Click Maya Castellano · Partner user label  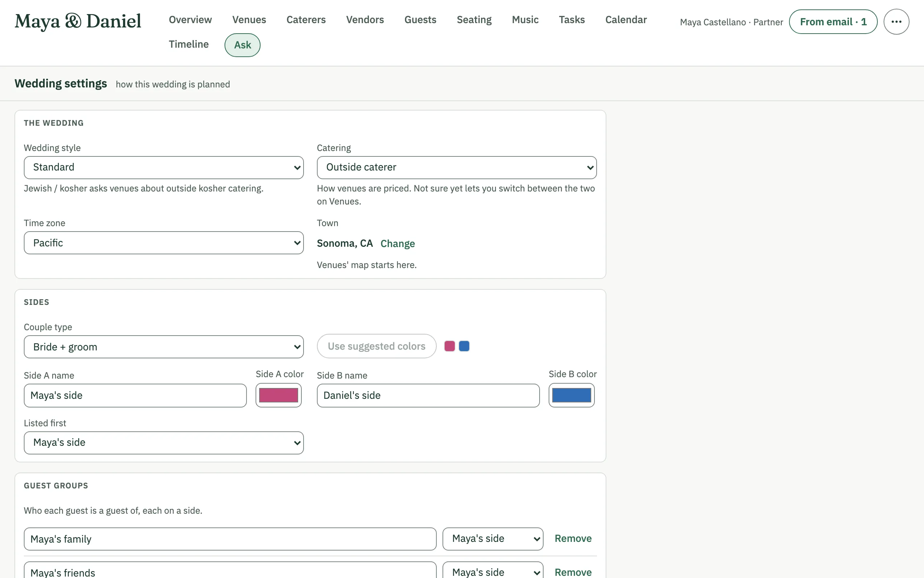[x=731, y=22]
